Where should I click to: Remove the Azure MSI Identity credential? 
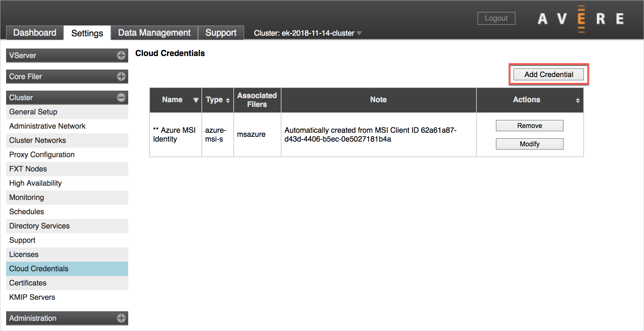tap(529, 126)
